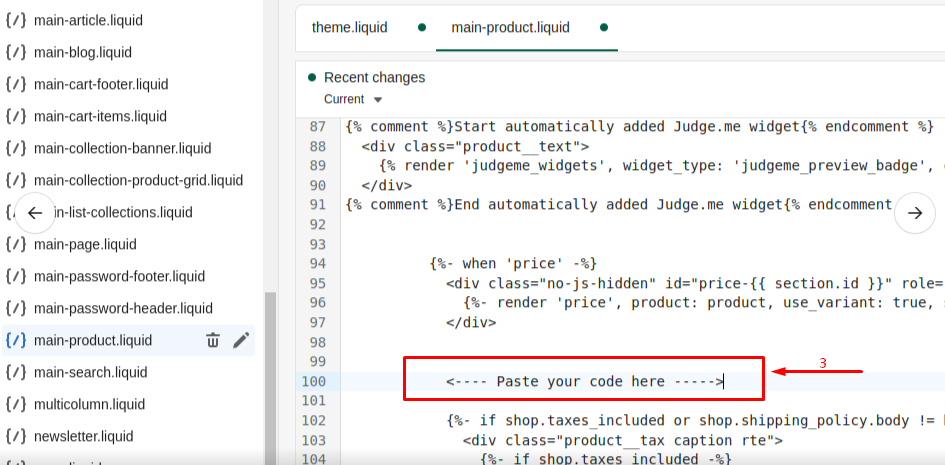
Task: Switch to the theme.liquid tab
Action: point(350,28)
